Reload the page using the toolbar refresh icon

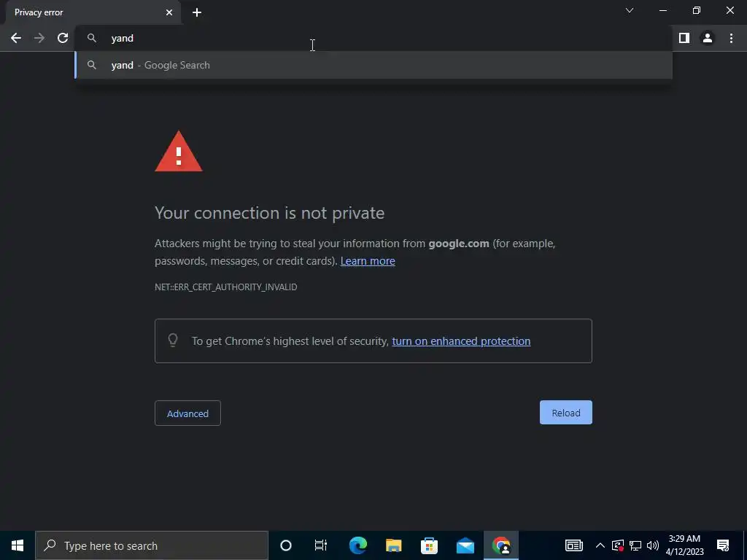coord(63,38)
